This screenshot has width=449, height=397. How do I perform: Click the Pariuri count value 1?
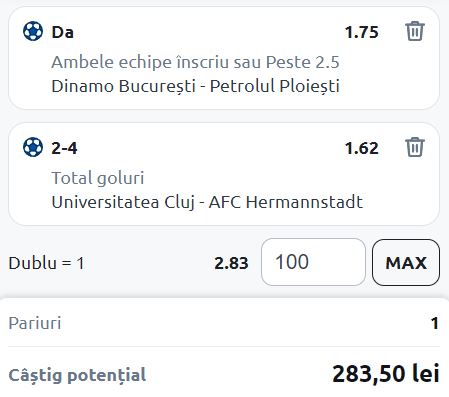tap(434, 323)
